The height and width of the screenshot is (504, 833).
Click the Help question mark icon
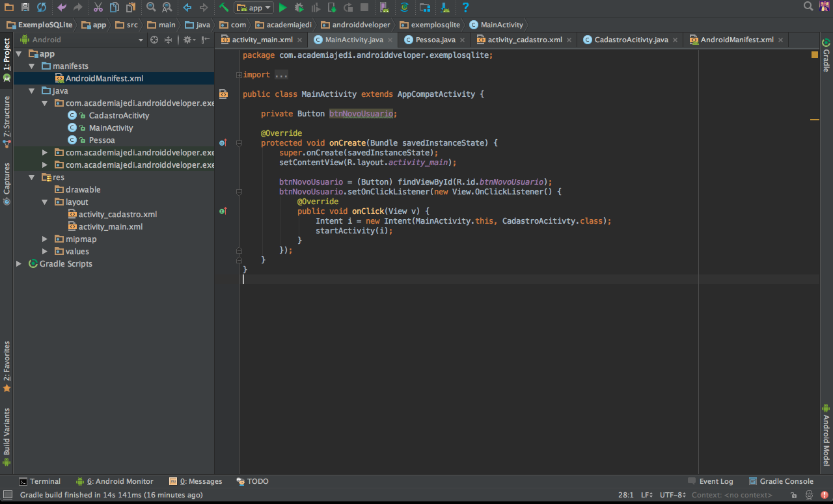[465, 8]
